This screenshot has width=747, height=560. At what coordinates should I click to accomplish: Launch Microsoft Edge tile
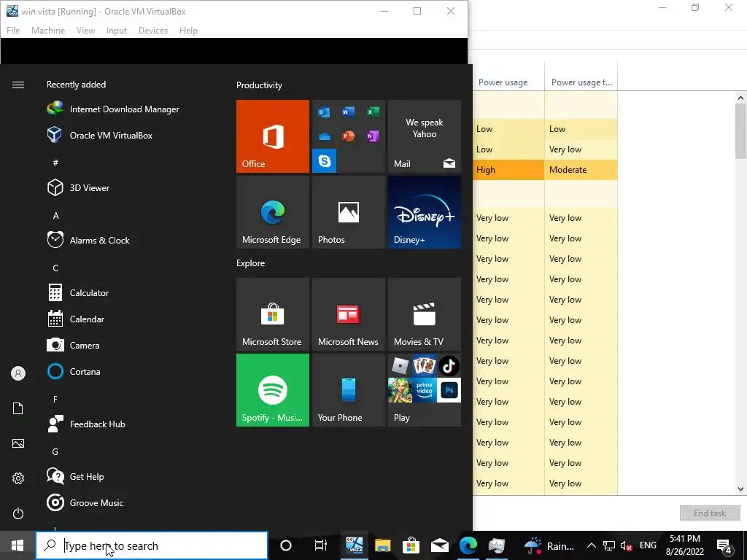[x=273, y=212]
